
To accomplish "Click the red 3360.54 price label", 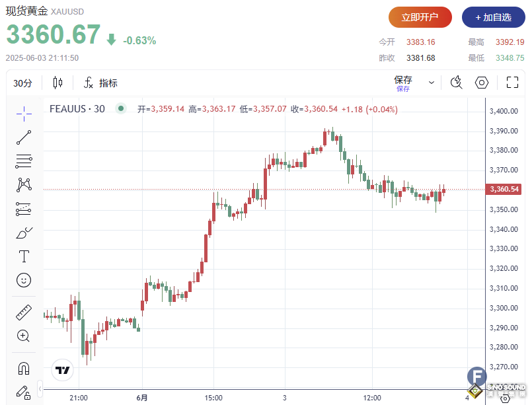I will click(503, 190).
